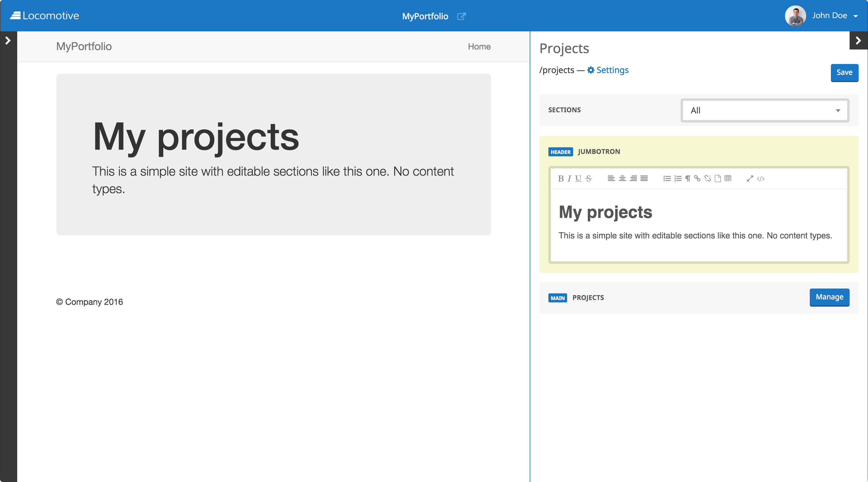Expand the left sidebar chevron
The image size is (868, 482).
coord(8,40)
